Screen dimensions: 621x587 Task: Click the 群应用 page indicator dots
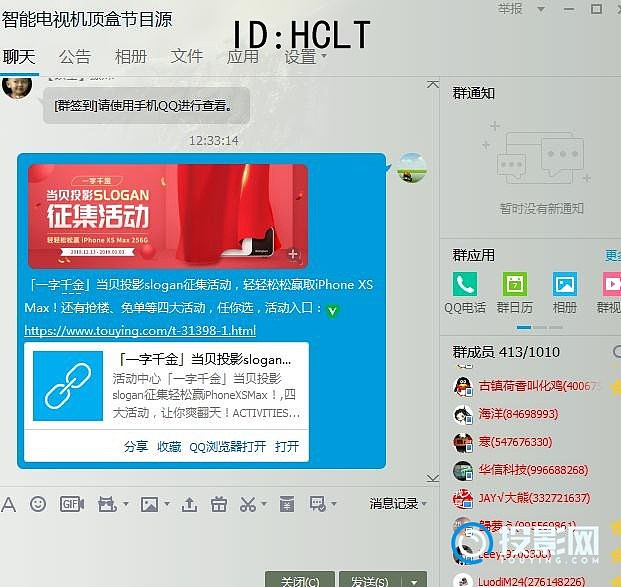tap(539, 328)
